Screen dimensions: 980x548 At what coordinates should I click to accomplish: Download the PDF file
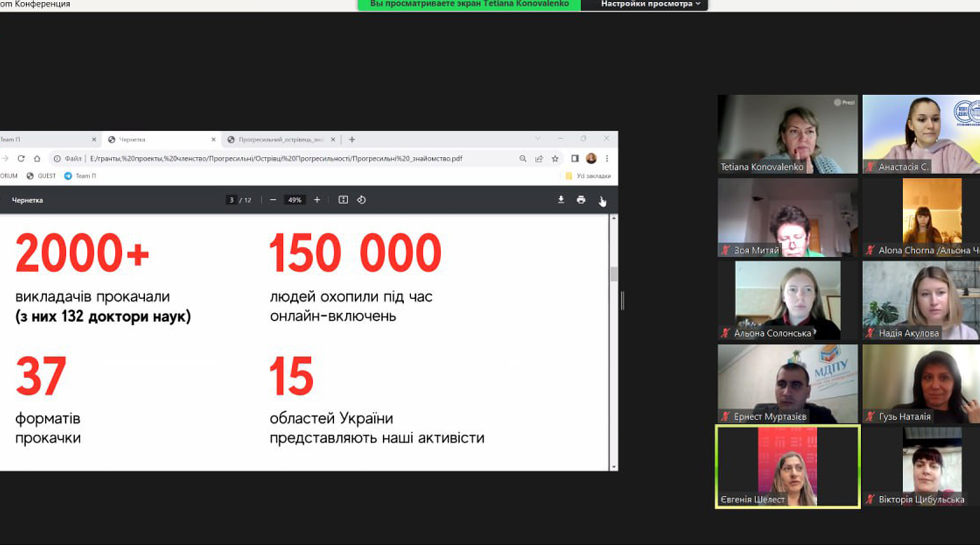(561, 200)
